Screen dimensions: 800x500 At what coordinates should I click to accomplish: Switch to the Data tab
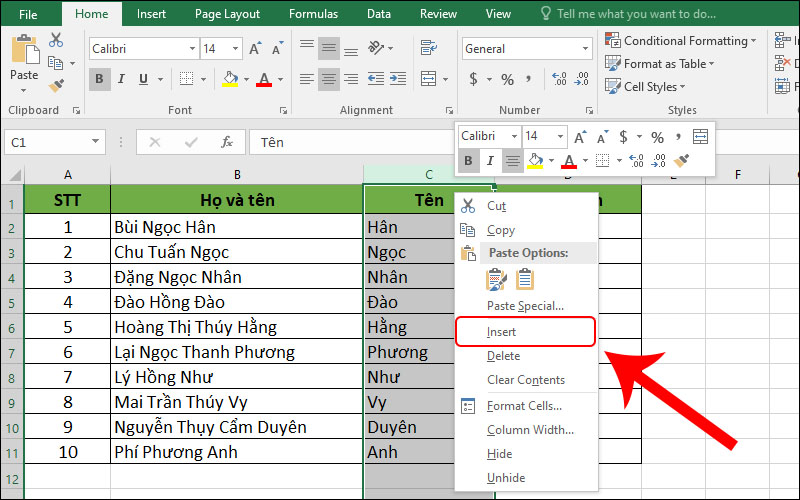click(x=379, y=14)
